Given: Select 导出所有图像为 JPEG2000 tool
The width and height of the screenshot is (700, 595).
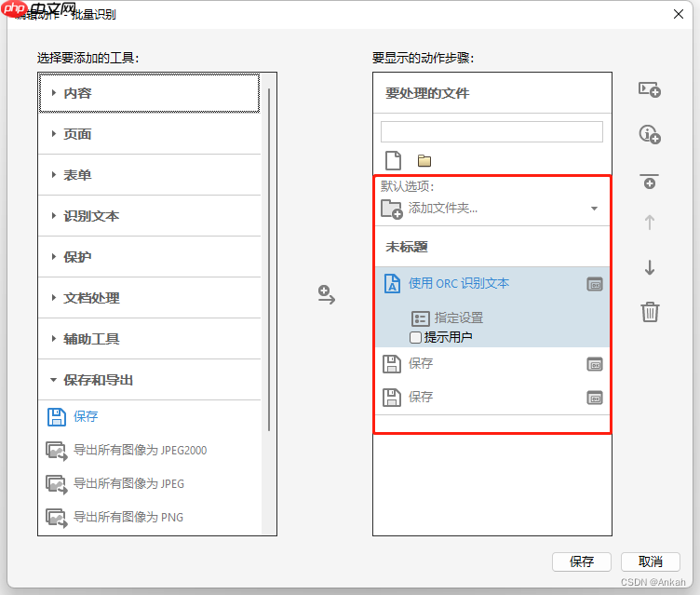Looking at the screenshot, I should [140, 450].
